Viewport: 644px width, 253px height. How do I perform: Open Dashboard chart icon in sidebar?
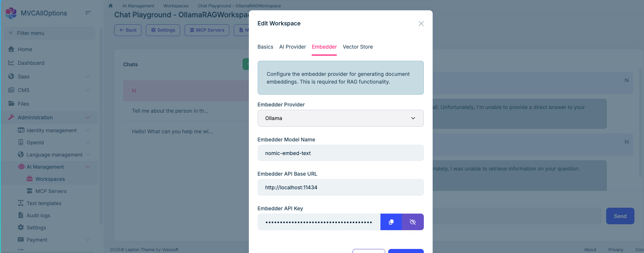[x=11, y=63]
